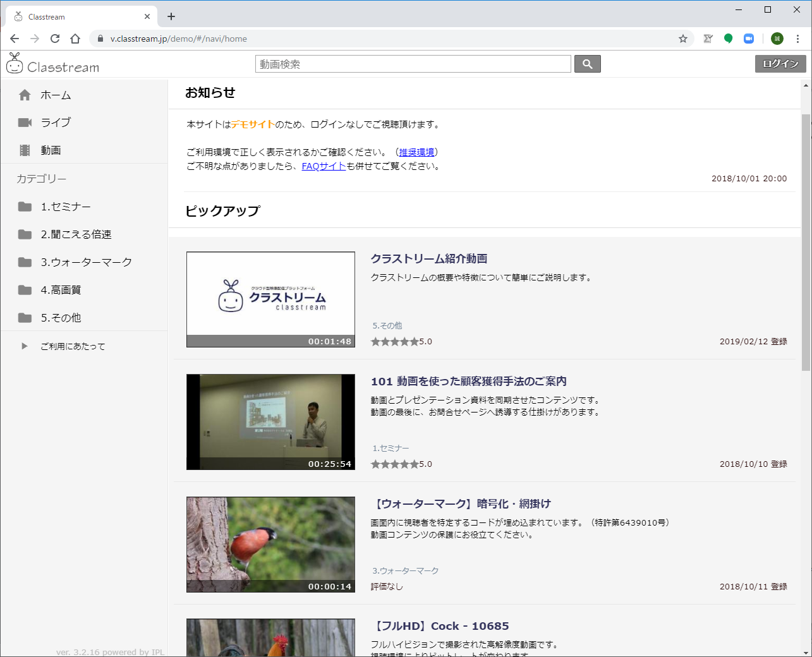Focus the 動画検索 search field
The width and height of the screenshot is (812, 657).
click(x=413, y=64)
